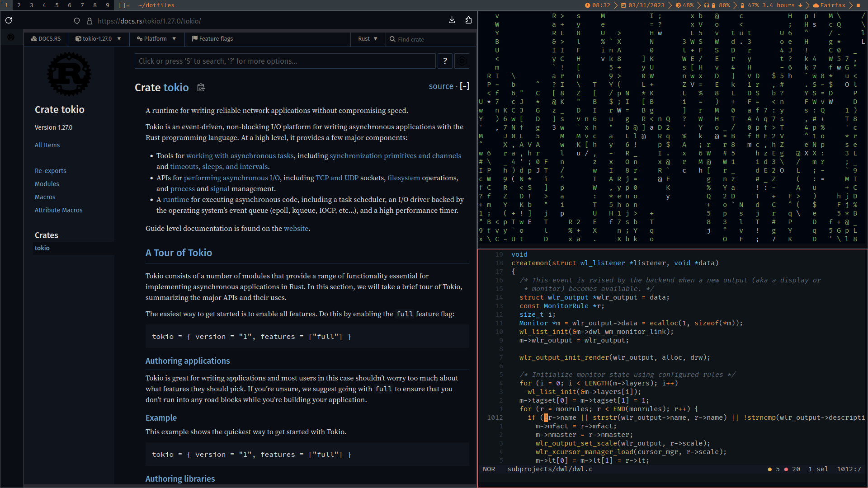Collapse all docs with [-] toggle
868x488 pixels.
click(465, 86)
